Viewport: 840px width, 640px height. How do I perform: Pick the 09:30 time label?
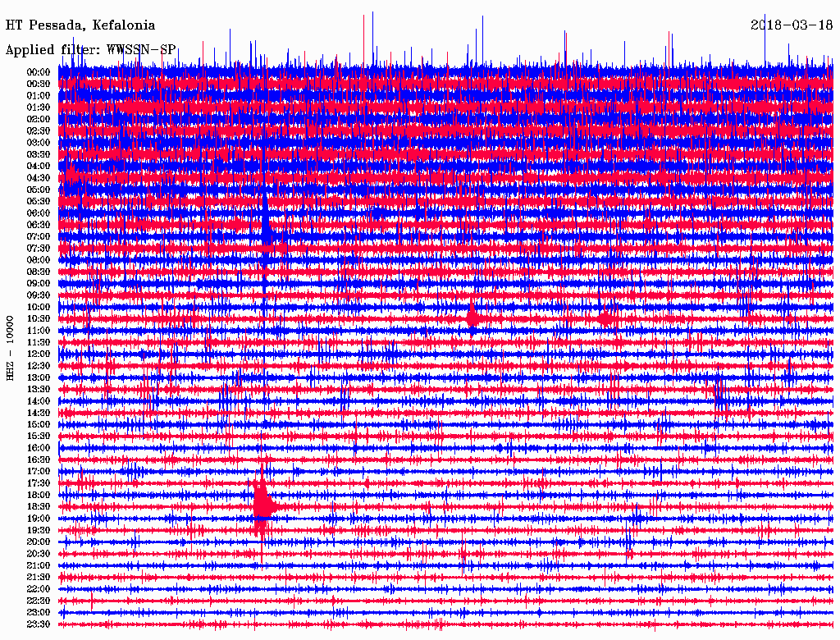point(39,295)
